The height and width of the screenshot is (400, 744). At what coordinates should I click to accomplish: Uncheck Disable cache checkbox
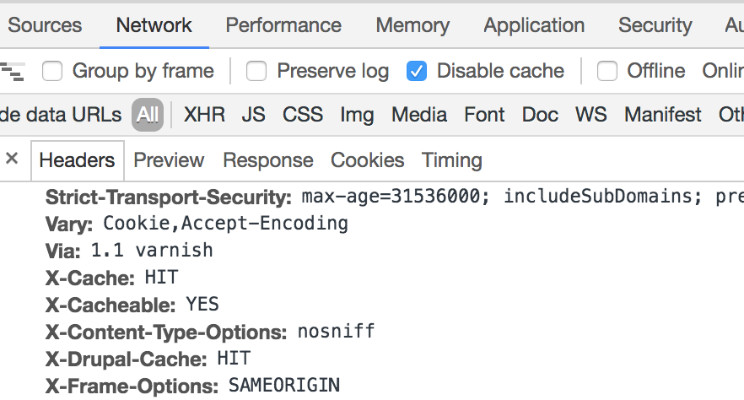click(x=417, y=71)
